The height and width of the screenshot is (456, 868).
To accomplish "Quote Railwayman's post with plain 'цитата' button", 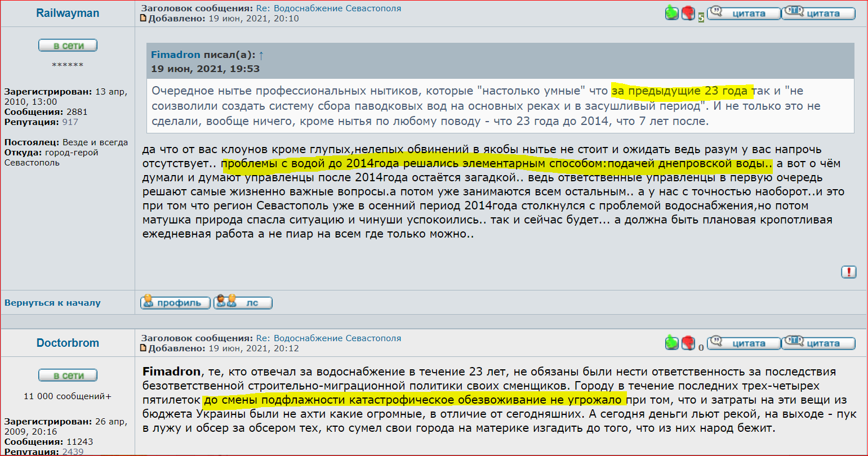I will (x=744, y=13).
